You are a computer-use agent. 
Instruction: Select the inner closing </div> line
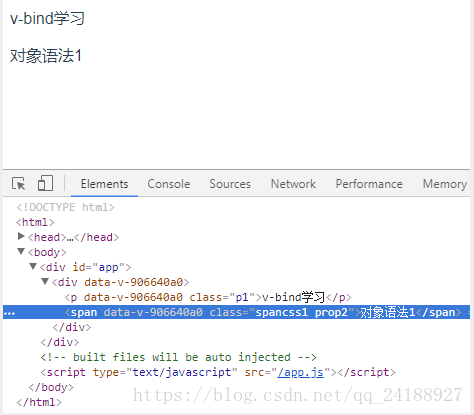[72, 327]
